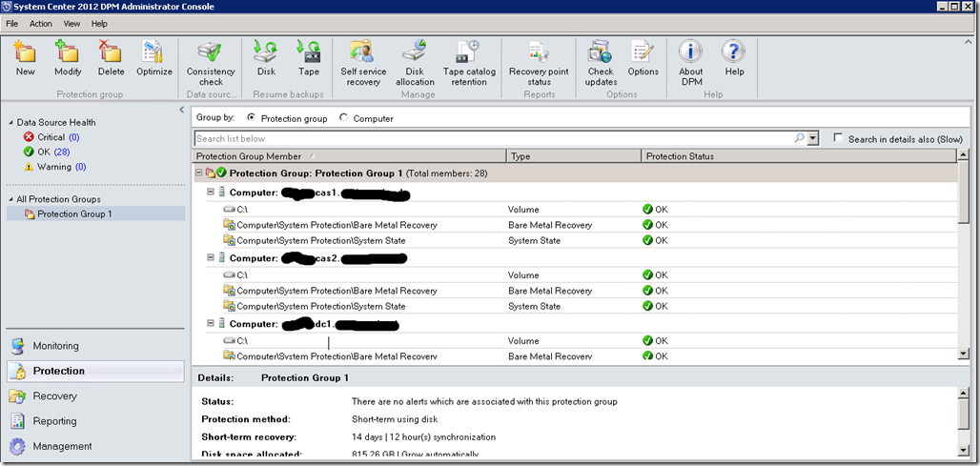Collapse the dc1 computer node
980x466 pixels.
pyautogui.click(x=211, y=324)
